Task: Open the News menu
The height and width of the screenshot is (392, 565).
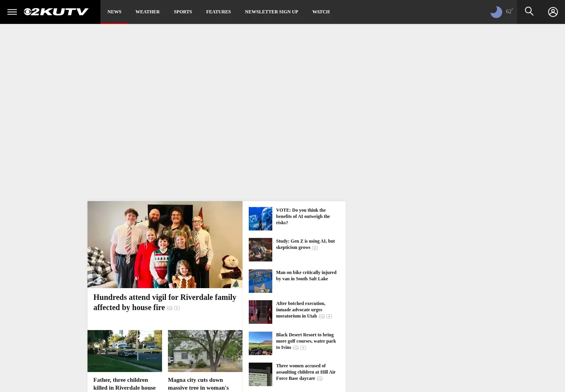Action: (114, 12)
